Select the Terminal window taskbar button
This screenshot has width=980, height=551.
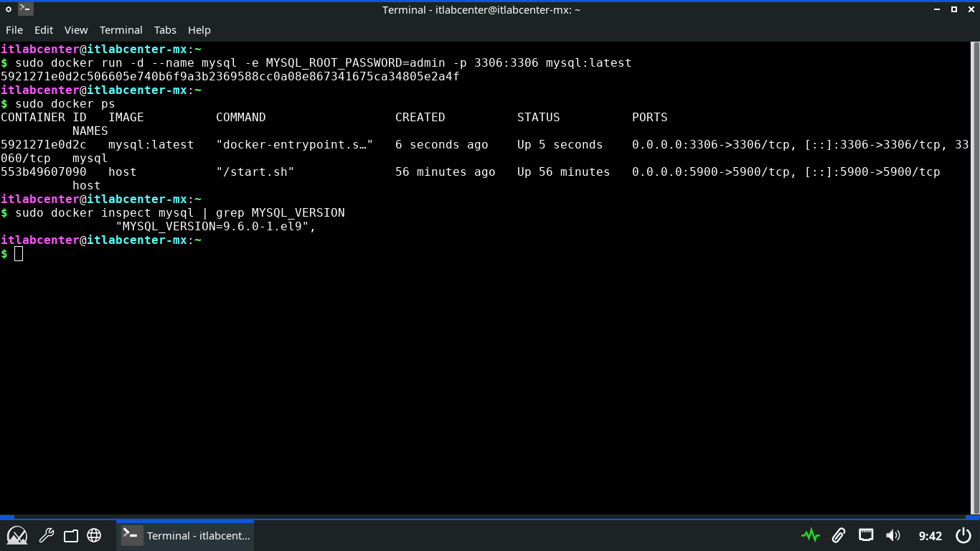[185, 535]
